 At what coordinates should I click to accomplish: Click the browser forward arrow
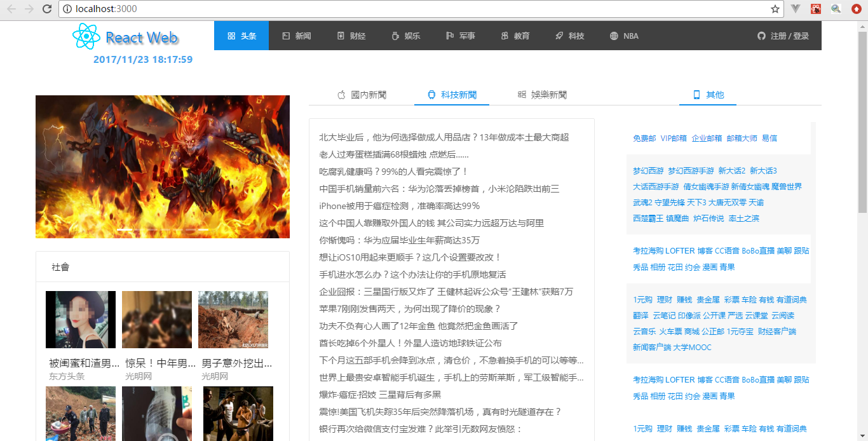[x=29, y=9]
